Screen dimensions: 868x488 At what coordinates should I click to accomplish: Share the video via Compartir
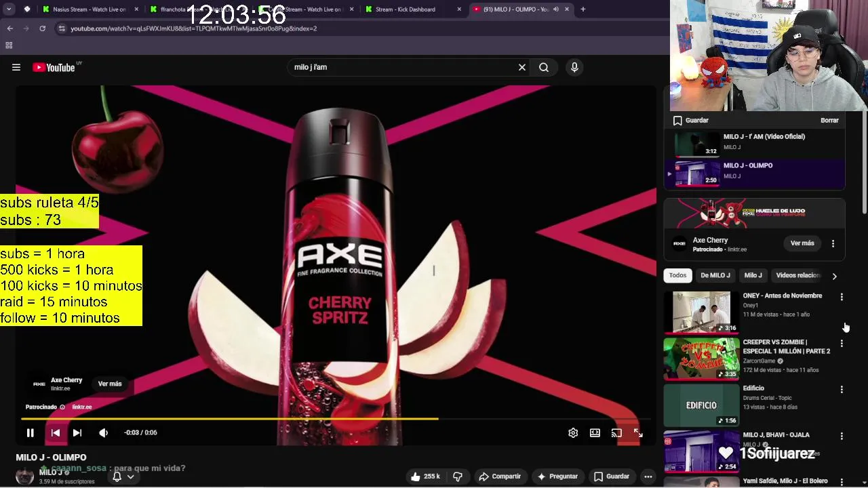pyautogui.click(x=500, y=476)
